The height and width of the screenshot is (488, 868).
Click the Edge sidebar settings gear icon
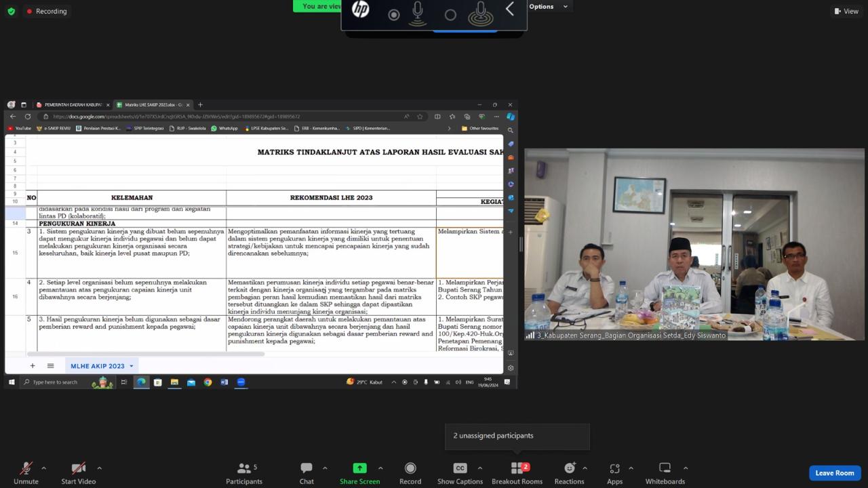(511, 368)
